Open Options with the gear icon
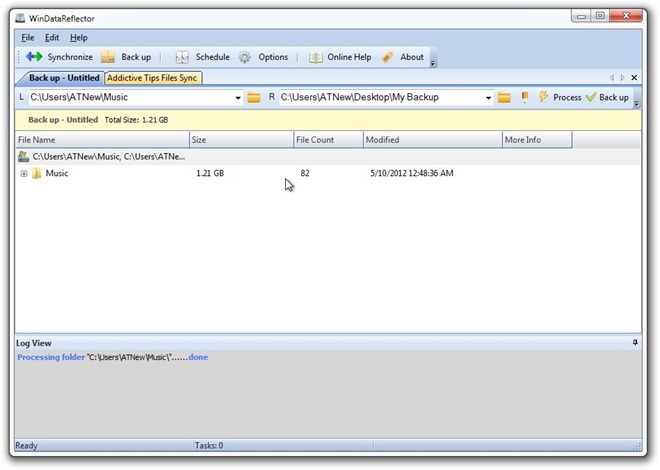Viewport: 660px width, 470px height. pos(245,57)
